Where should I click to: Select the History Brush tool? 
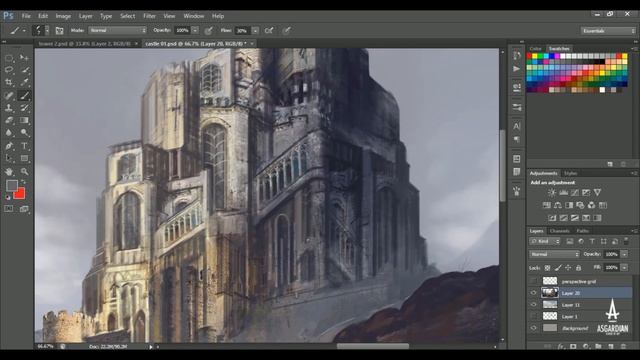(x=24, y=108)
